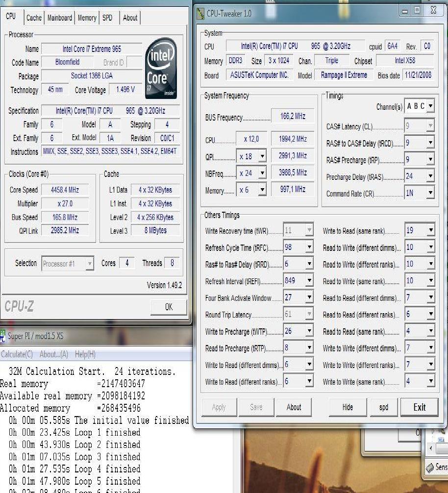Open the Read to Write (same rank) dropdown
Screen dimensions: 448x493
click(431, 281)
